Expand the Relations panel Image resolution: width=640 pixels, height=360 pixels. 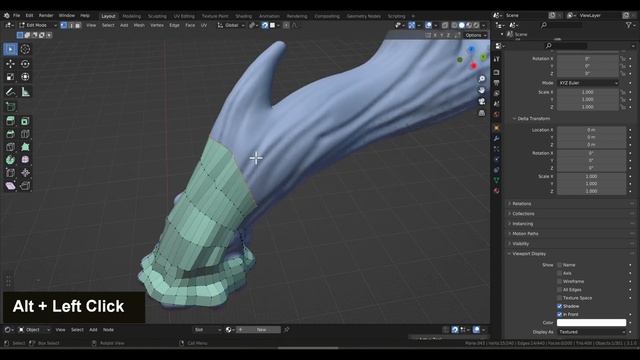pyautogui.click(x=522, y=204)
